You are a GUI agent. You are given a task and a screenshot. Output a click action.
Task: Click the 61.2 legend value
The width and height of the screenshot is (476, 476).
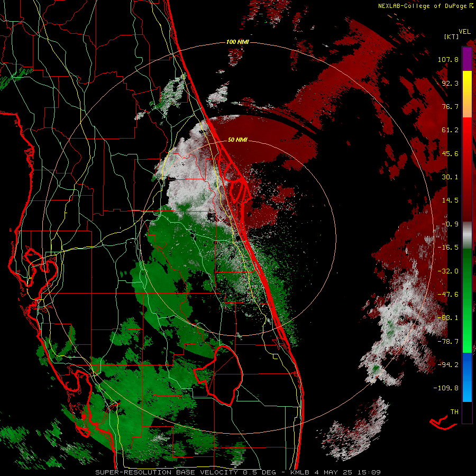pyautogui.click(x=450, y=130)
